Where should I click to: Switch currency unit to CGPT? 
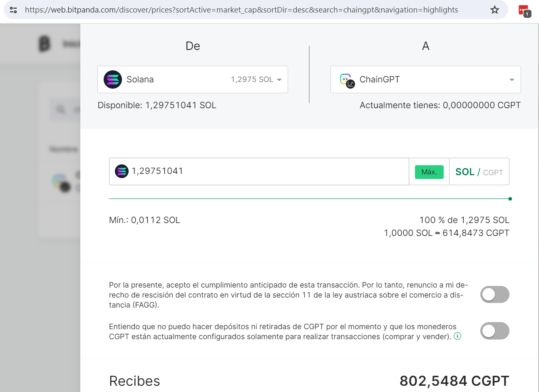tap(493, 172)
